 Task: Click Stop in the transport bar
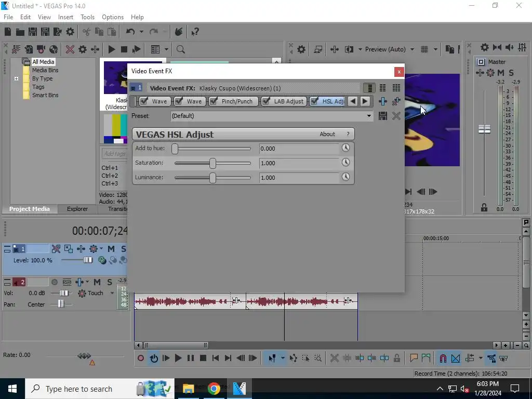click(x=203, y=358)
